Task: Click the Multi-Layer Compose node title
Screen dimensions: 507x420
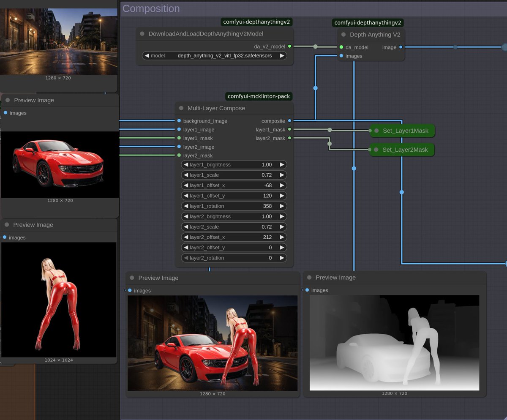Action: (216, 108)
